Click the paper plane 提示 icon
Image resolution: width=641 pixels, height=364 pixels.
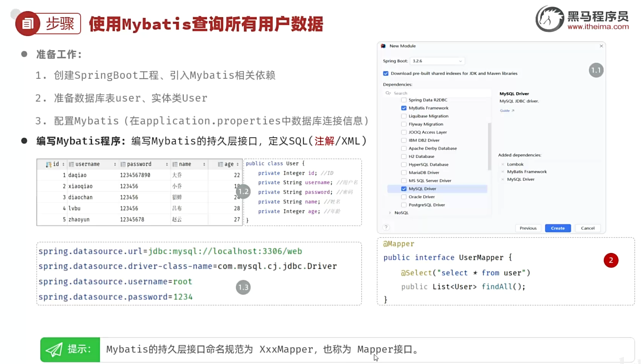point(54,349)
